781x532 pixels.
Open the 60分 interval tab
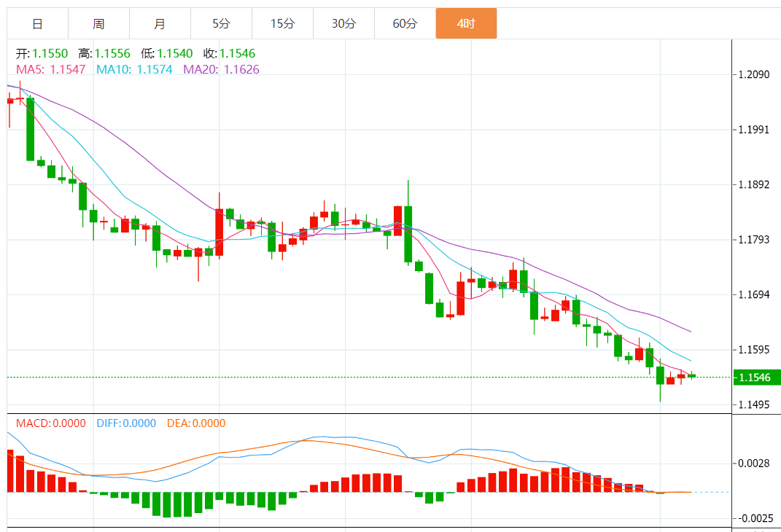pyautogui.click(x=405, y=23)
